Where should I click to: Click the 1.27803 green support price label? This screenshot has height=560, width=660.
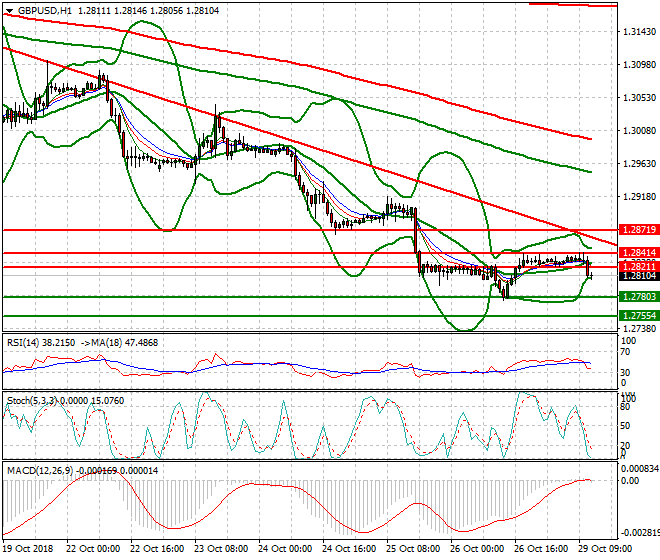(x=639, y=297)
